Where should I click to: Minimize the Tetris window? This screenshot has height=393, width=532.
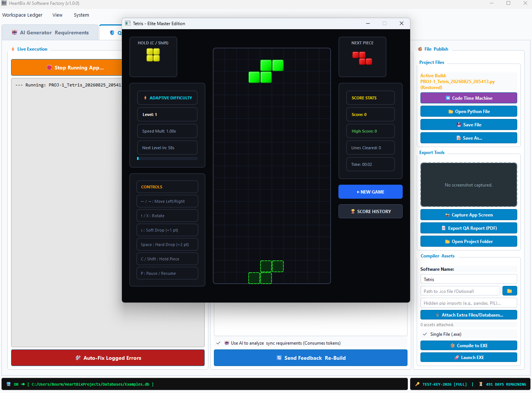pyautogui.click(x=368, y=23)
